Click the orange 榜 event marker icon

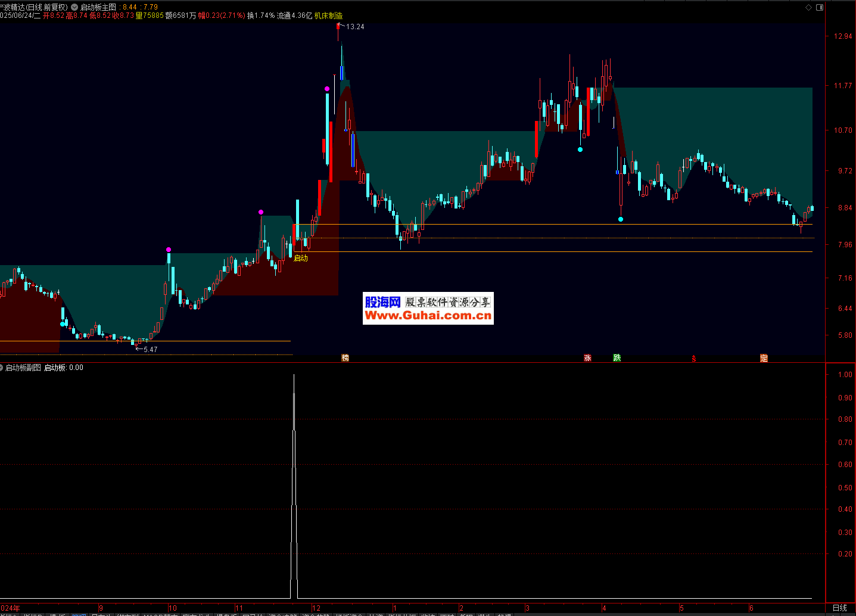pyautogui.click(x=345, y=358)
